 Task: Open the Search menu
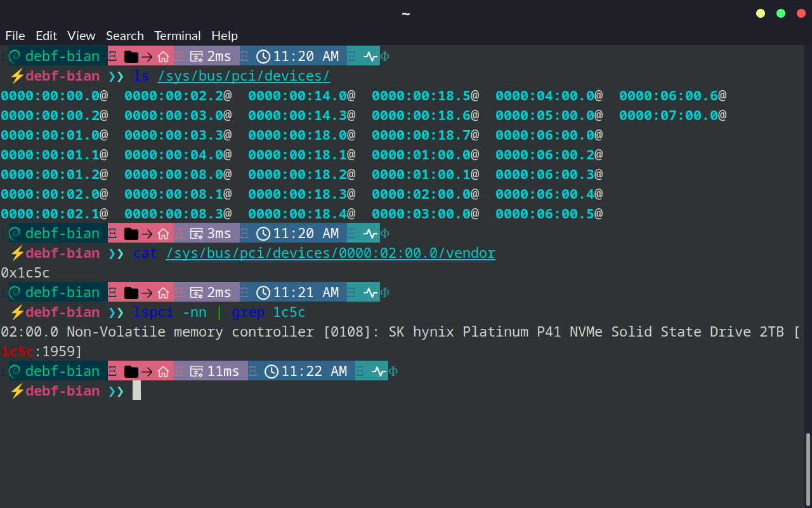tap(124, 36)
